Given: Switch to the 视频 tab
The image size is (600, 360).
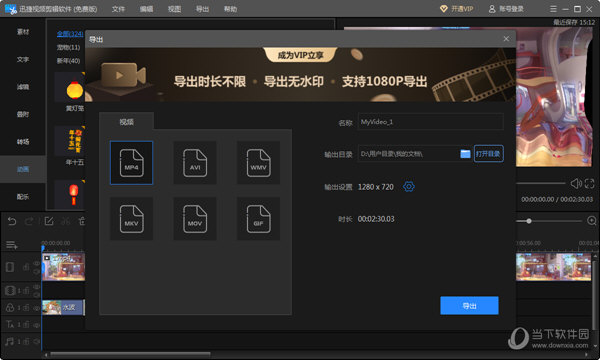Looking at the screenshot, I should pyautogui.click(x=127, y=122).
